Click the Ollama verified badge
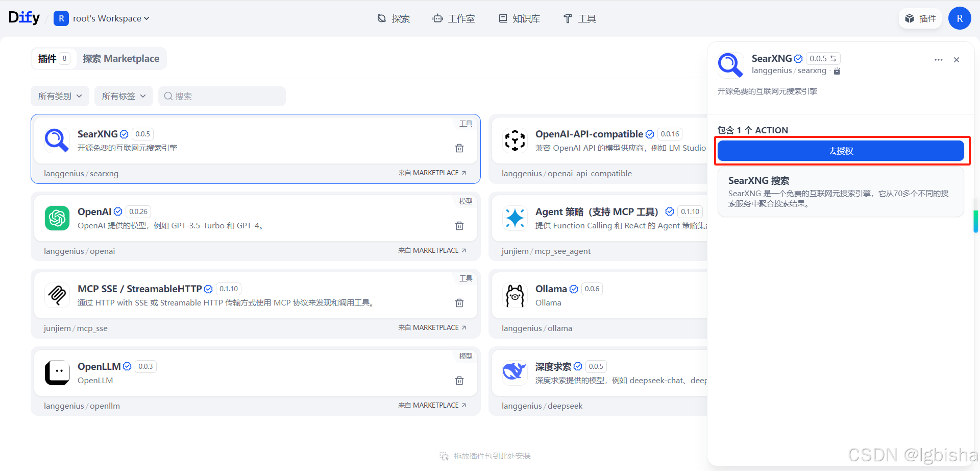Image resolution: width=980 pixels, height=471 pixels. coord(574,289)
